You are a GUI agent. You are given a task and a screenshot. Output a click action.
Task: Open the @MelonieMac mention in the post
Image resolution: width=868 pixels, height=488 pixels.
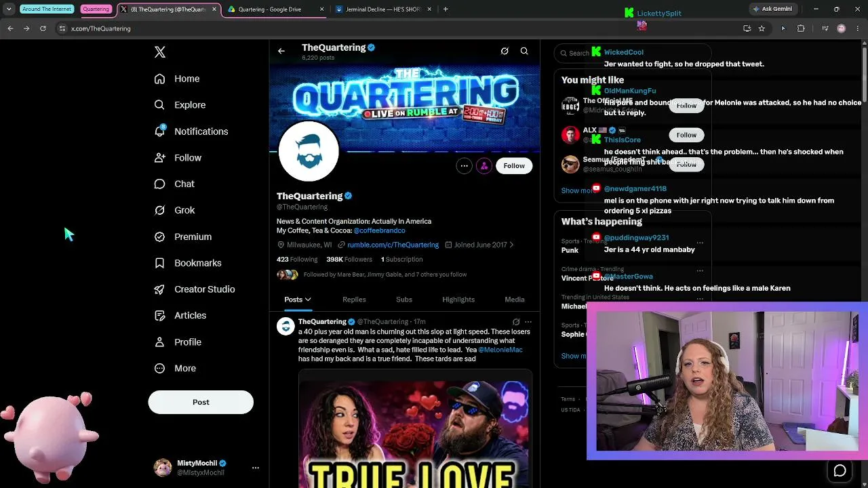500,350
